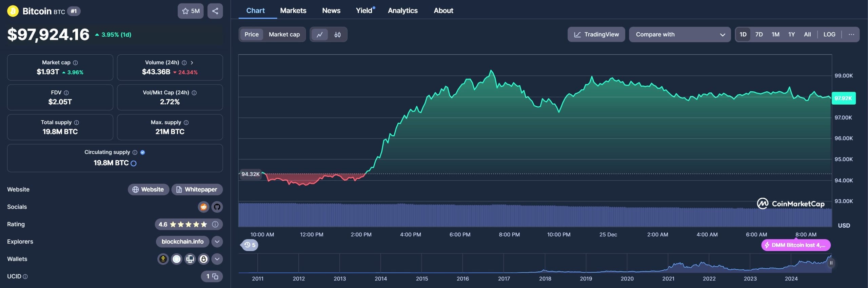Open the Ledger wallet icon

tap(190, 259)
